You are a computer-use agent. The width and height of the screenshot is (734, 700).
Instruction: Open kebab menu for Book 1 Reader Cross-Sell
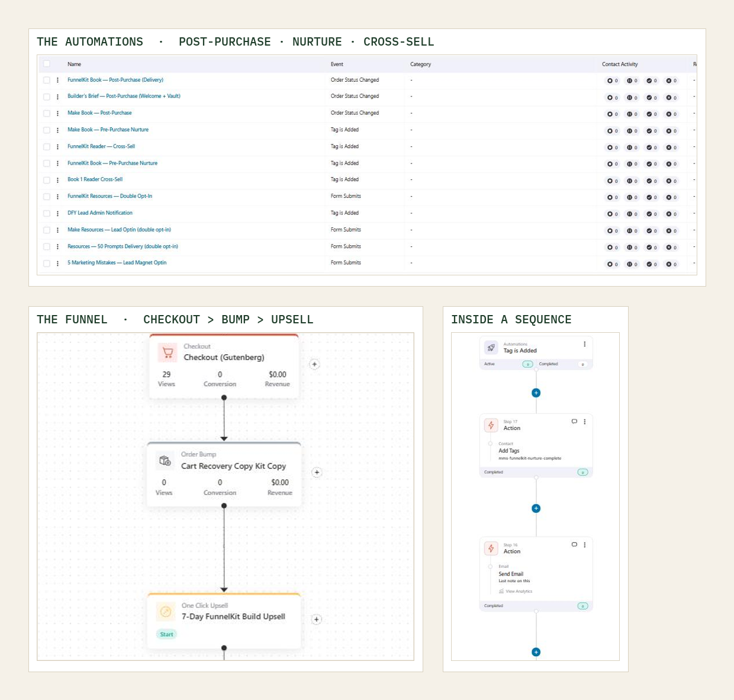click(x=57, y=180)
